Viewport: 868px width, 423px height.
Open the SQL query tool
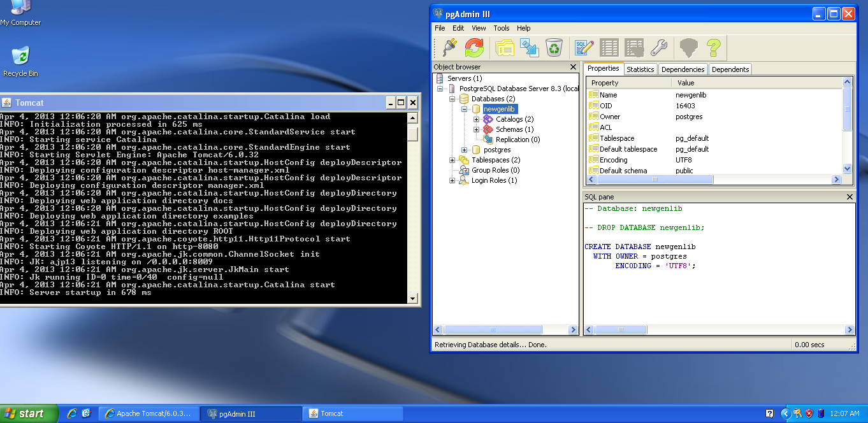[x=584, y=48]
